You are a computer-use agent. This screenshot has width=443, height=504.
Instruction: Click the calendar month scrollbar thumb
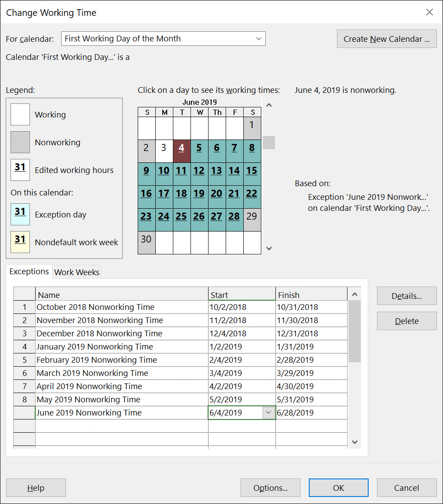(x=269, y=142)
